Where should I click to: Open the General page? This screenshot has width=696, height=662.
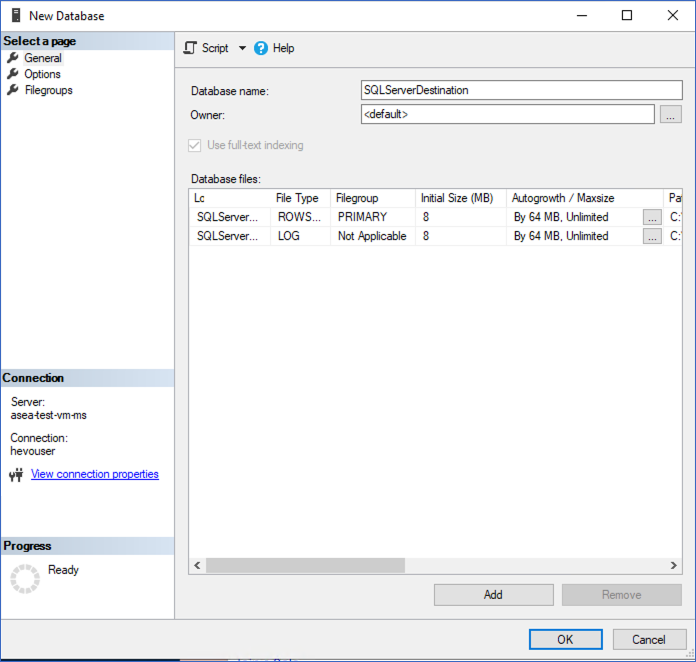pos(43,58)
